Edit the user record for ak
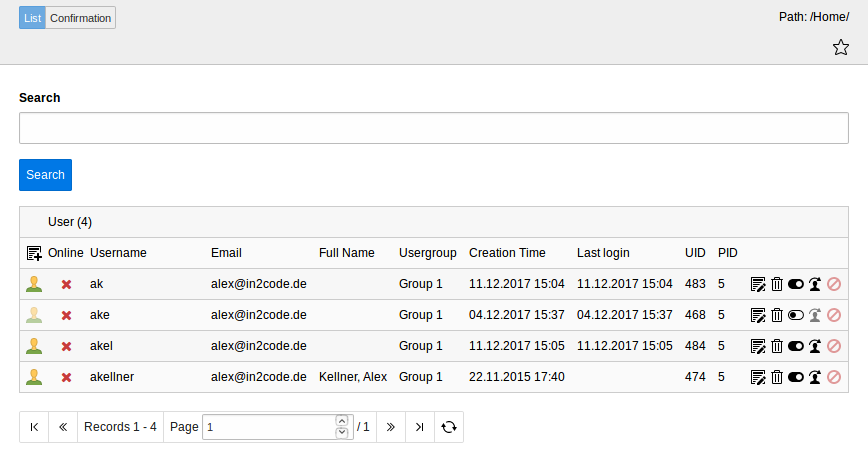The height and width of the screenshot is (452, 868). (758, 284)
